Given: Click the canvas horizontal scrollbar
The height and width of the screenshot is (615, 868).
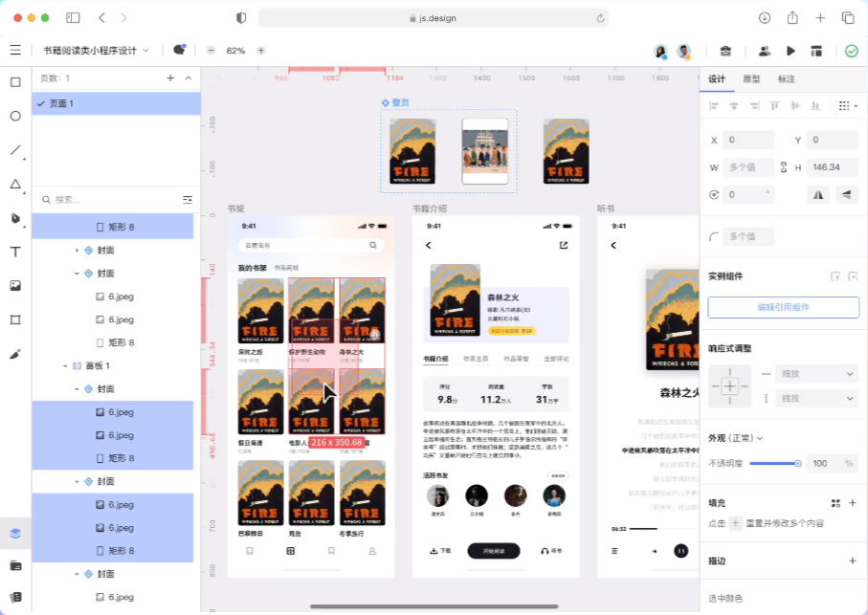Looking at the screenshot, I should (x=434, y=606).
